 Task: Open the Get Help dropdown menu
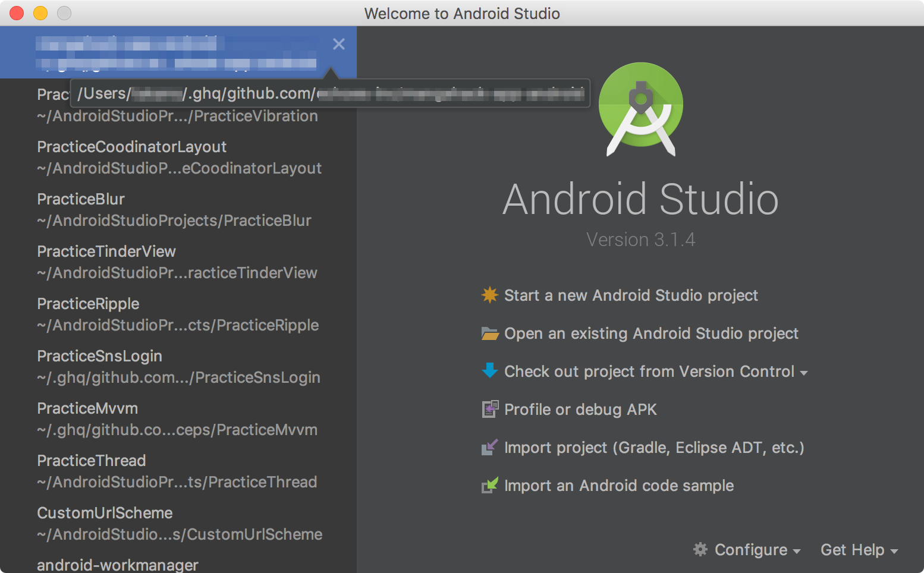coord(859,550)
